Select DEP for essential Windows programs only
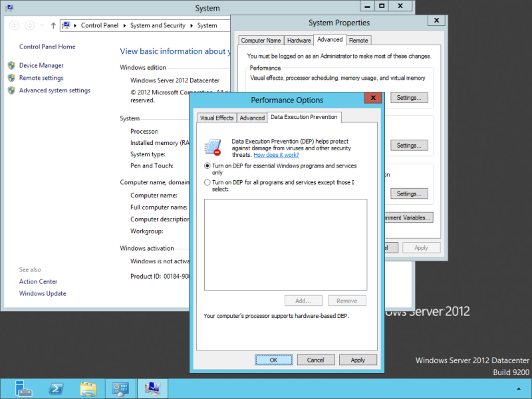This screenshot has width=532, height=399. point(207,166)
